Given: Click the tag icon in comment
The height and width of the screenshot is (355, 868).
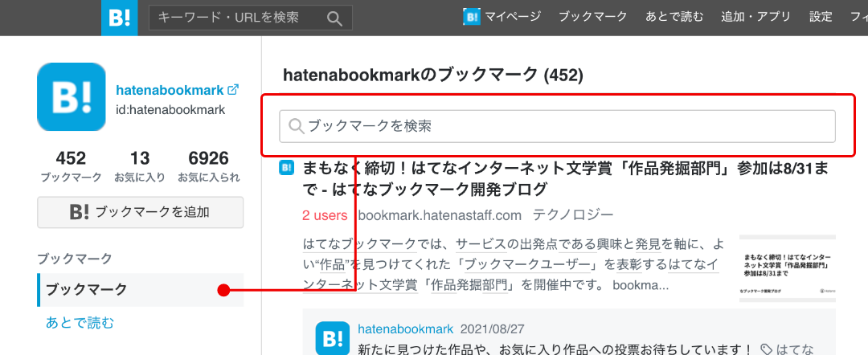Looking at the screenshot, I should click(766, 349).
